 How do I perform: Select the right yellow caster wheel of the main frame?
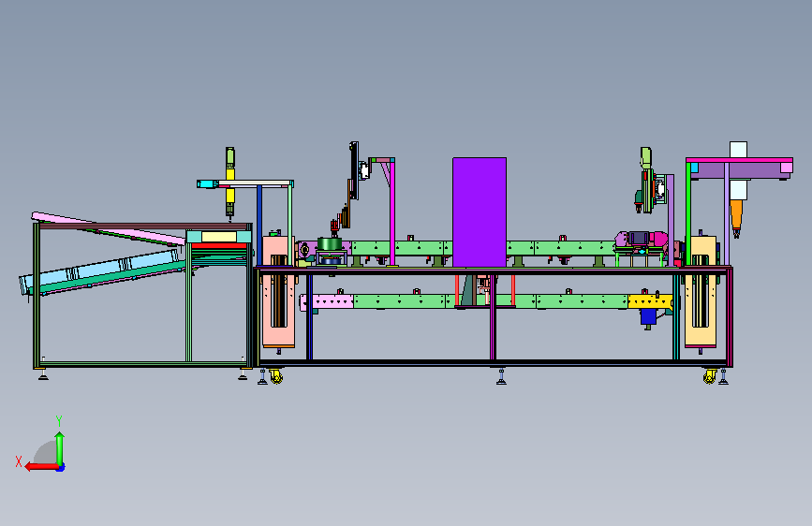point(710,377)
